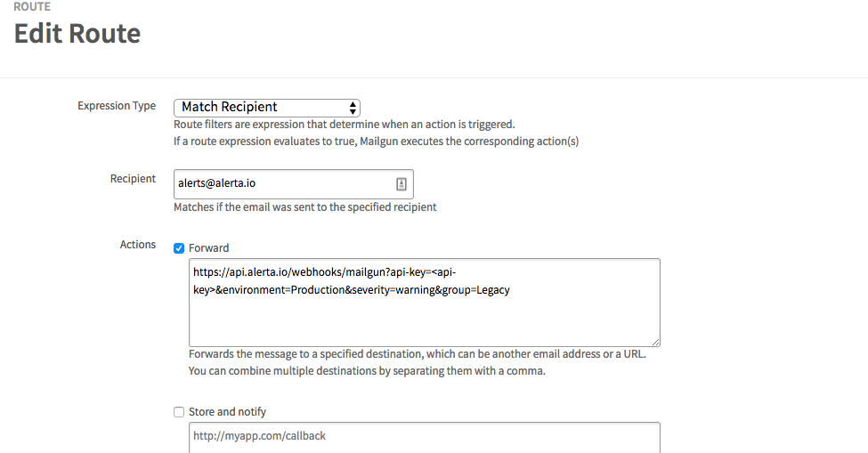
Task: Click the Forward checkbox label text
Action: (208, 247)
